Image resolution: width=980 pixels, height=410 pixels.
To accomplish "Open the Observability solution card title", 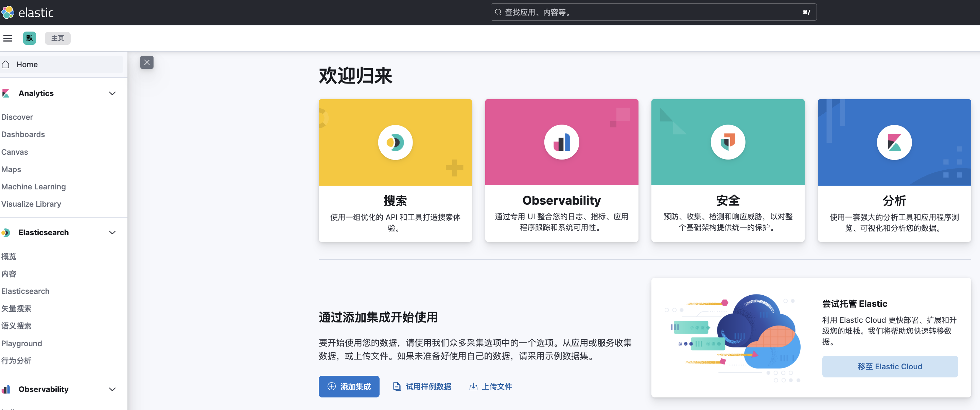I will click(561, 200).
